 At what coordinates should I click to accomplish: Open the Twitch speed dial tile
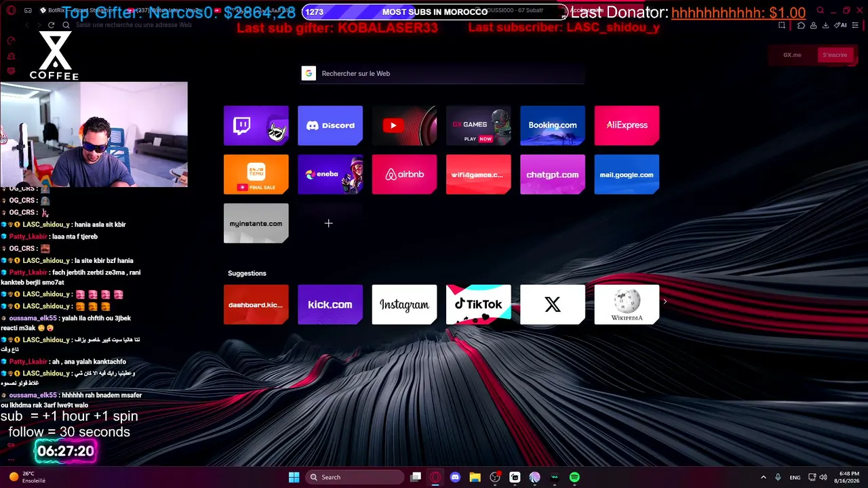pos(256,125)
